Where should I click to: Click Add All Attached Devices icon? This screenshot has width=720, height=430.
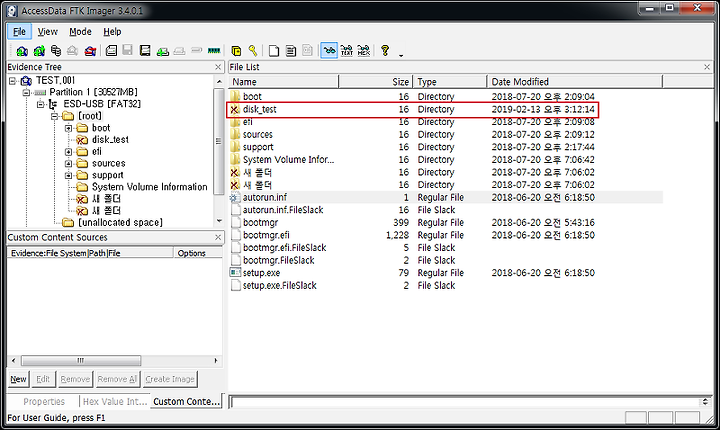pyautogui.click(x=39, y=51)
